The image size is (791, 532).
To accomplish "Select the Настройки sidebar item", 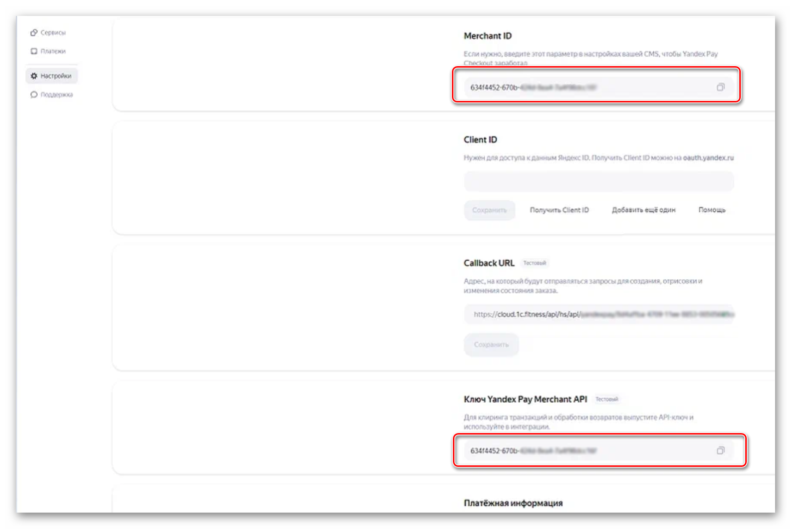I will tap(51, 76).
